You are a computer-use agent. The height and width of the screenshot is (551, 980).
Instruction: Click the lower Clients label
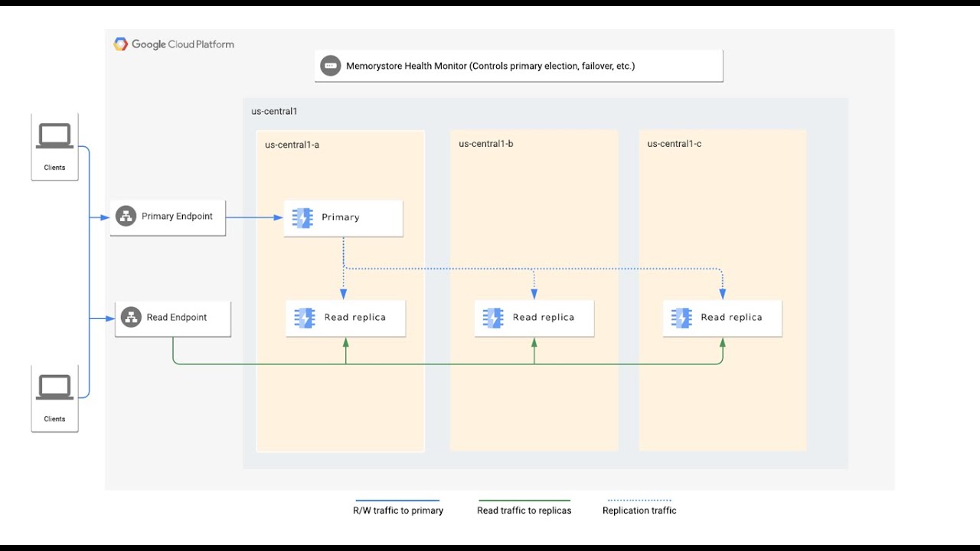tap(54, 419)
